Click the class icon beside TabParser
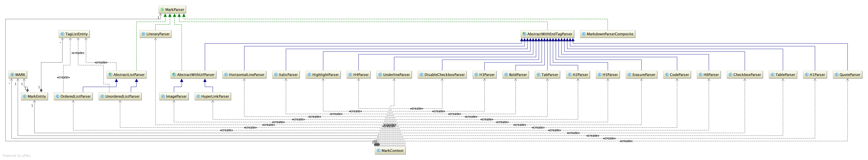Viewport: 868px width, 160px height. pyautogui.click(x=538, y=75)
